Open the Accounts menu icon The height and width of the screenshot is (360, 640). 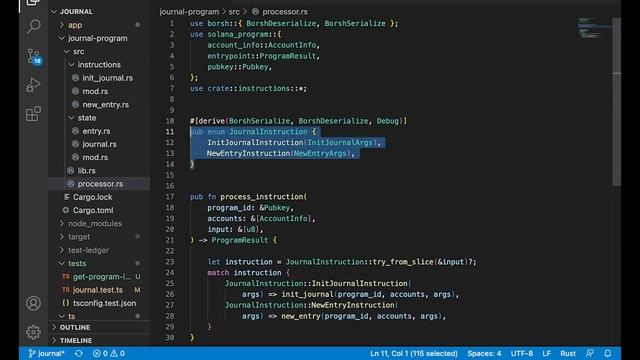(x=33, y=303)
